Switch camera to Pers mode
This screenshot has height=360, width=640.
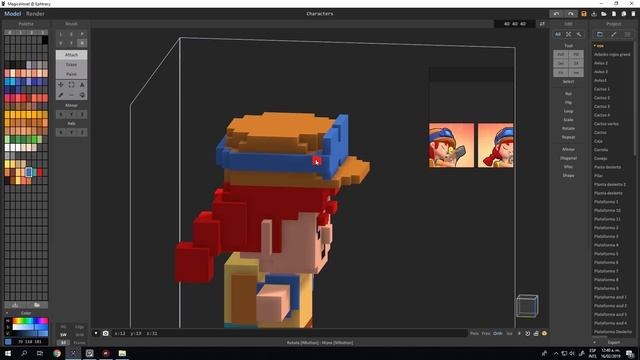coord(474,333)
